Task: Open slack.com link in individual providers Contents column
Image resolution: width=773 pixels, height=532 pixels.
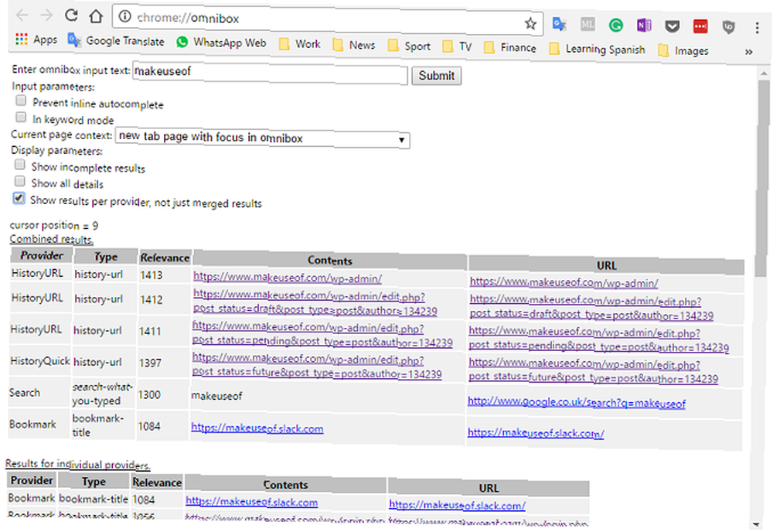Action: [x=251, y=502]
